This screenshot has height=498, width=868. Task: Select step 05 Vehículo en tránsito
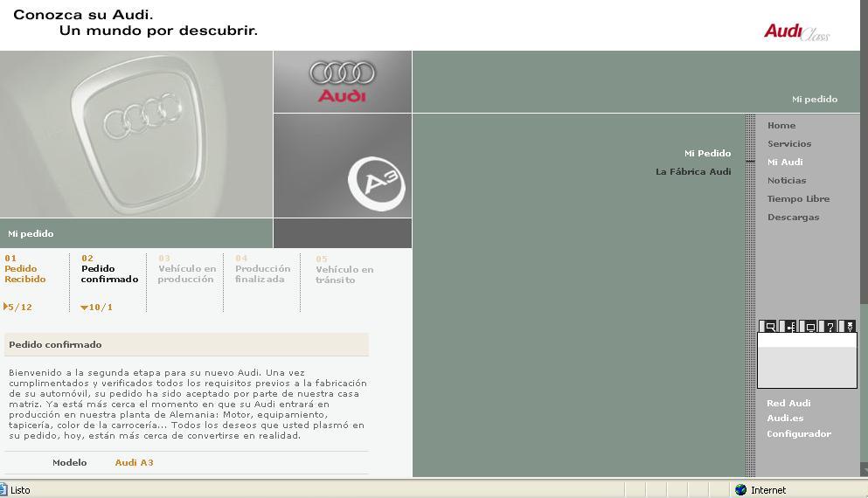tap(344, 269)
